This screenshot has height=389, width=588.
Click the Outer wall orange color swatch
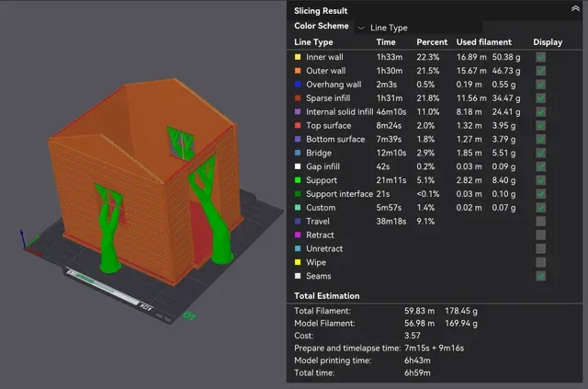[298, 71]
